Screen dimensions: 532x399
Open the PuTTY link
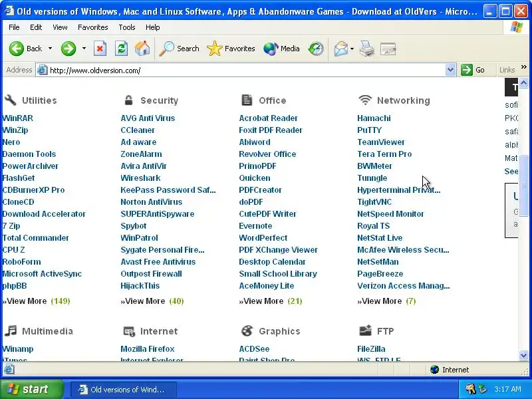pos(370,130)
